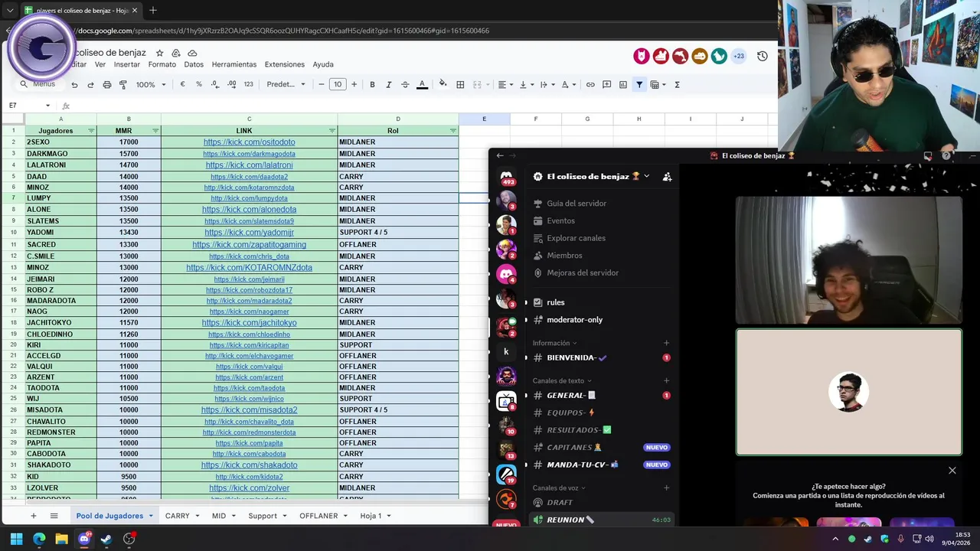Open horizontal align dropdown
Image resolution: width=980 pixels, height=551 pixels.
click(x=505, y=85)
